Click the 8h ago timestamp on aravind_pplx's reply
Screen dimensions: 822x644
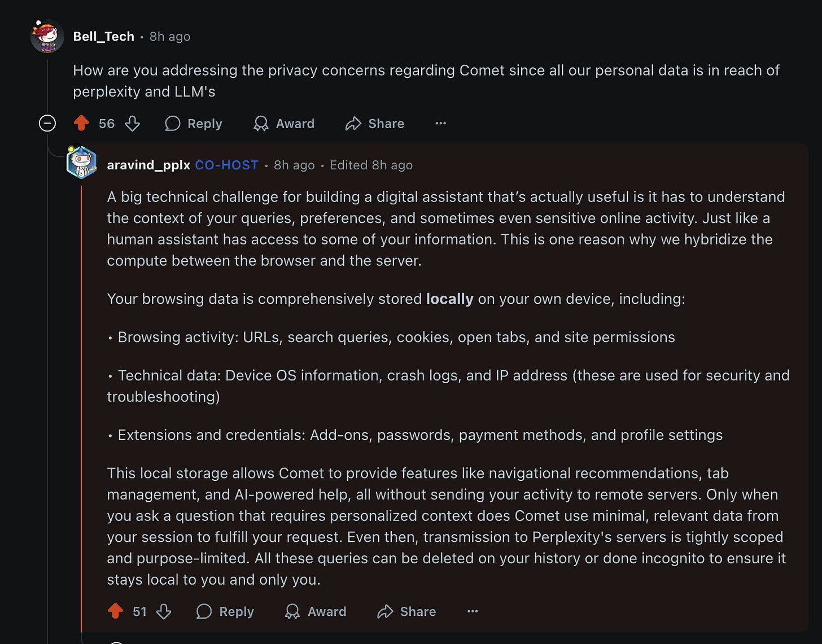tap(294, 165)
